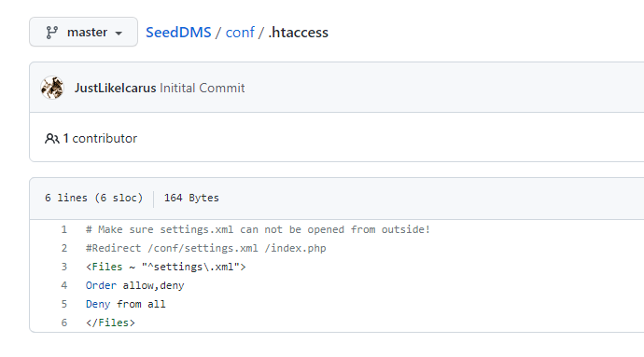Select line number 6
Screen dimensions: 644x357
click(64, 323)
